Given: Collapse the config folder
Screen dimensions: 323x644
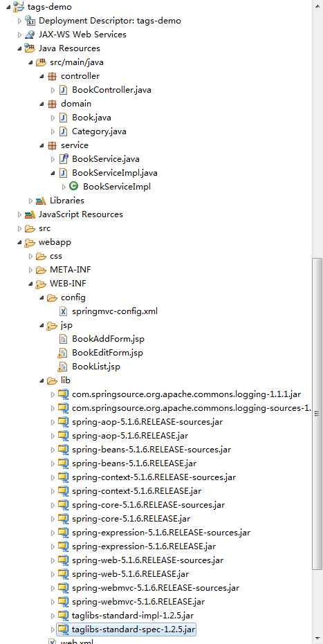Looking at the screenshot, I should (x=41, y=297).
